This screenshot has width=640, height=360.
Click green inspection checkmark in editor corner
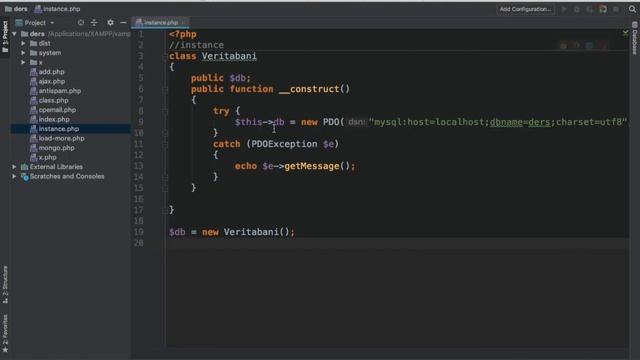(625, 32)
